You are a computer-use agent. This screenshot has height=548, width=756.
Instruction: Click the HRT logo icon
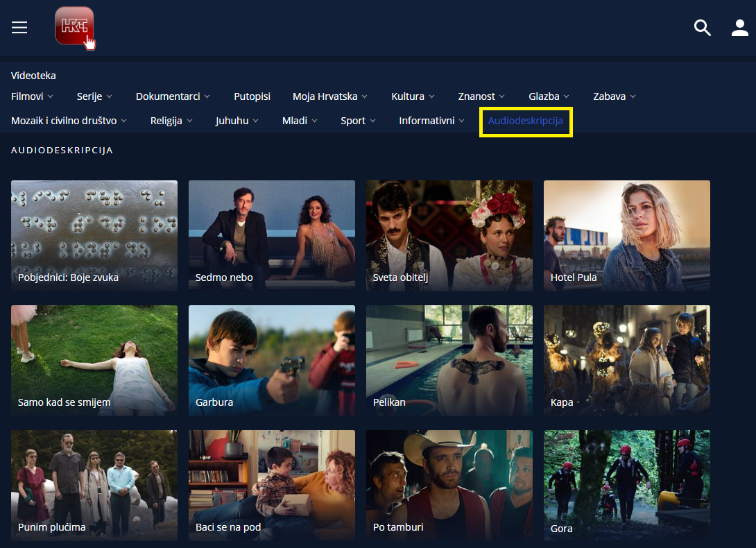click(x=74, y=27)
